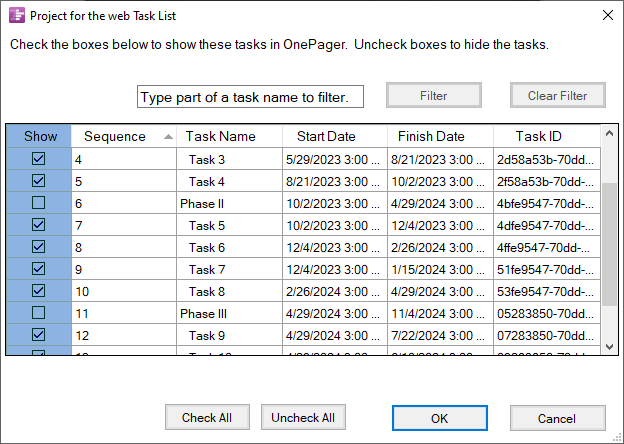Select the Task 4 name cell

(x=229, y=181)
